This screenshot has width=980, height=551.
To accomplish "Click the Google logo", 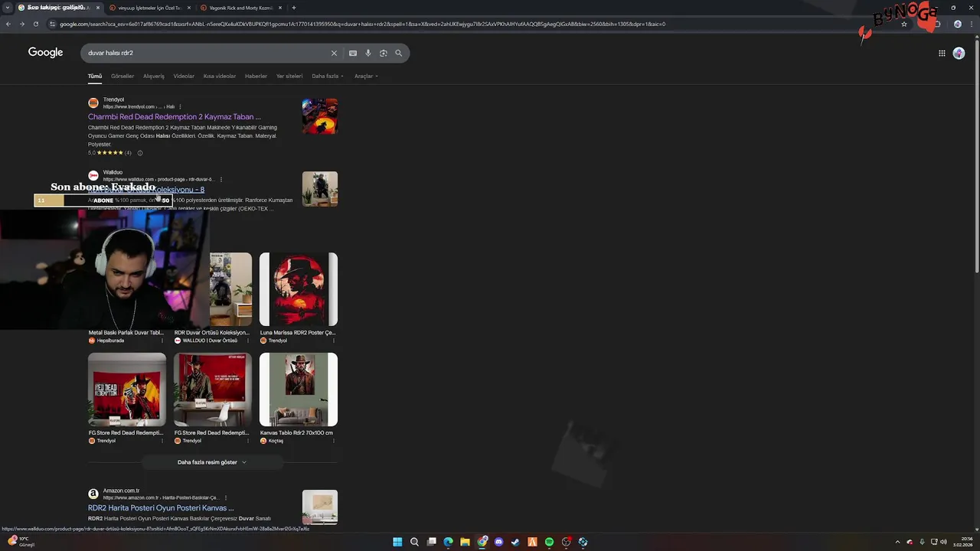I will pos(45,53).
